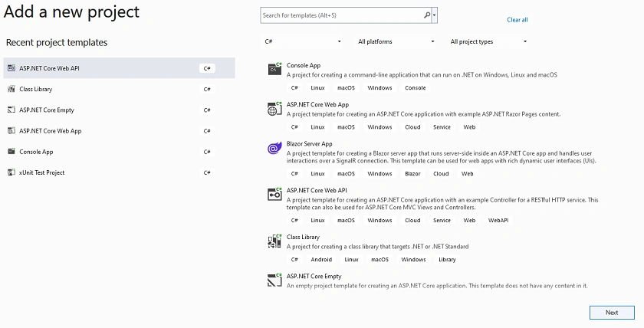Select recent ASP.NET Core Empty template
This screenshot has height=328, width=644.
119,110
